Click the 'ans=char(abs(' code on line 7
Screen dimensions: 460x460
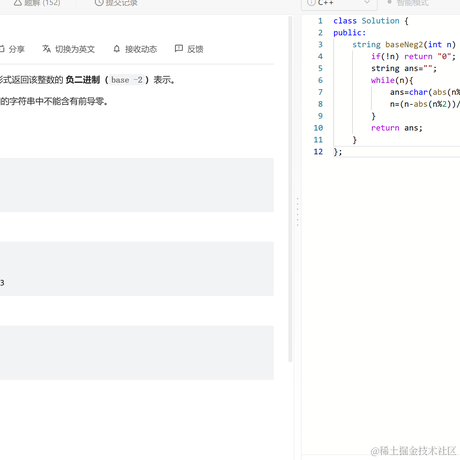[419, 92]
